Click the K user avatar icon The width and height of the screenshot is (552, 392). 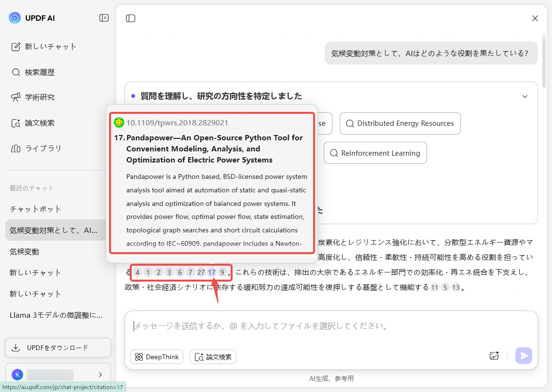tap(17, 375)
